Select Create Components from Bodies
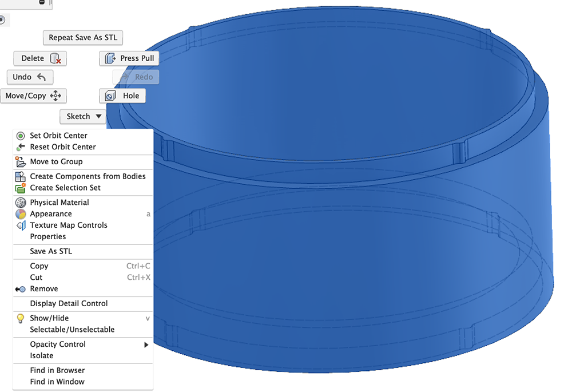The width and height of the screenshot is (572, 392). click(83, 176)
